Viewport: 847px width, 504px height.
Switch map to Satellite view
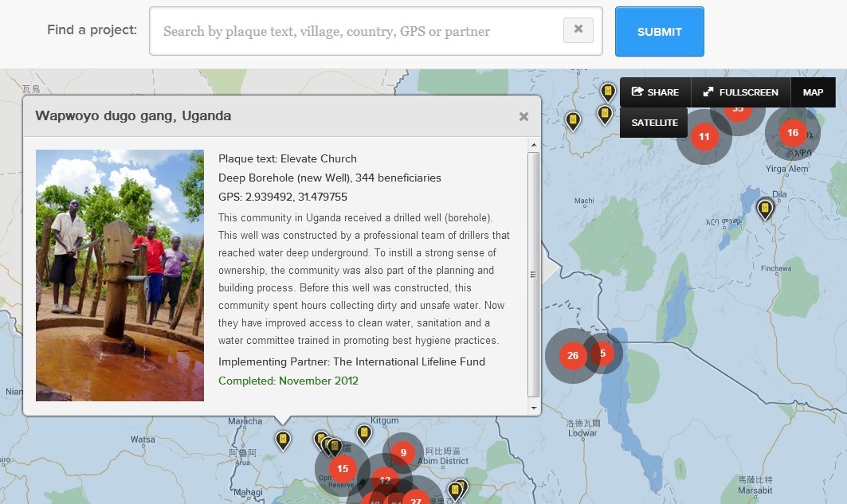(x=654, y=123)
